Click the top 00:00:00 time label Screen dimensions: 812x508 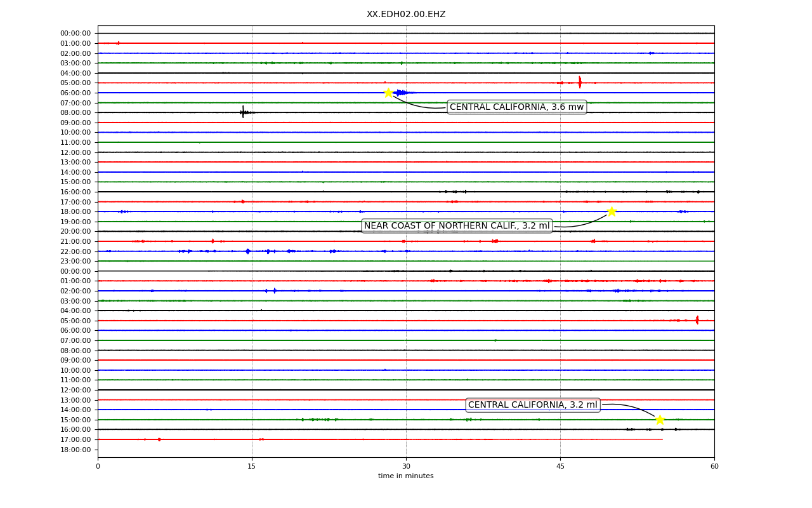75,33
